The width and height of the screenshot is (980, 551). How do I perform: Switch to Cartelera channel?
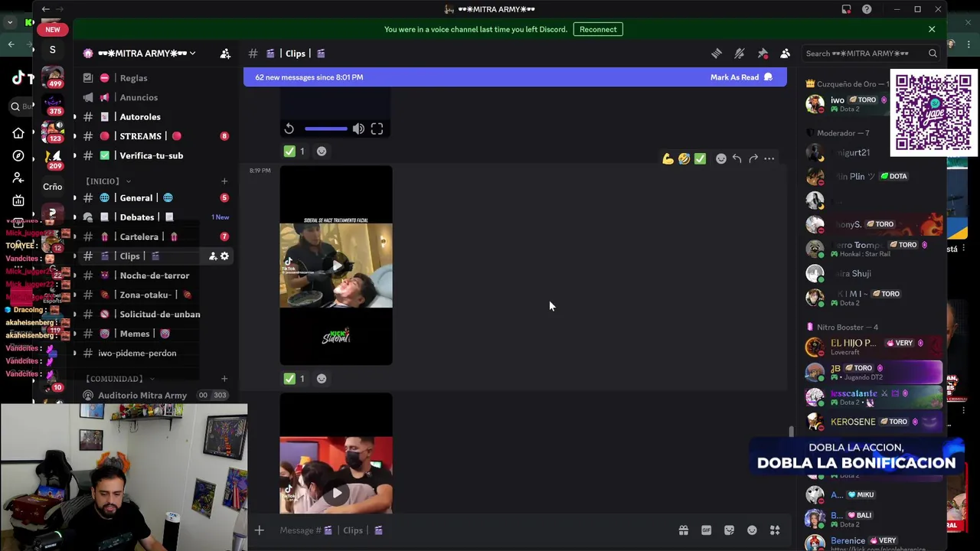click(155, 237)
